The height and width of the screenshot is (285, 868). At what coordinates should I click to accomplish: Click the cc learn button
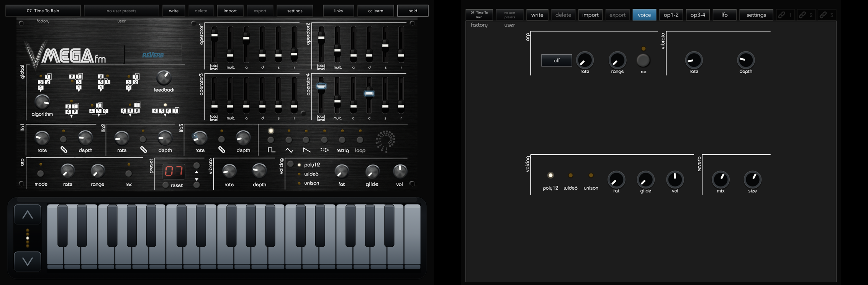point(375,11)
